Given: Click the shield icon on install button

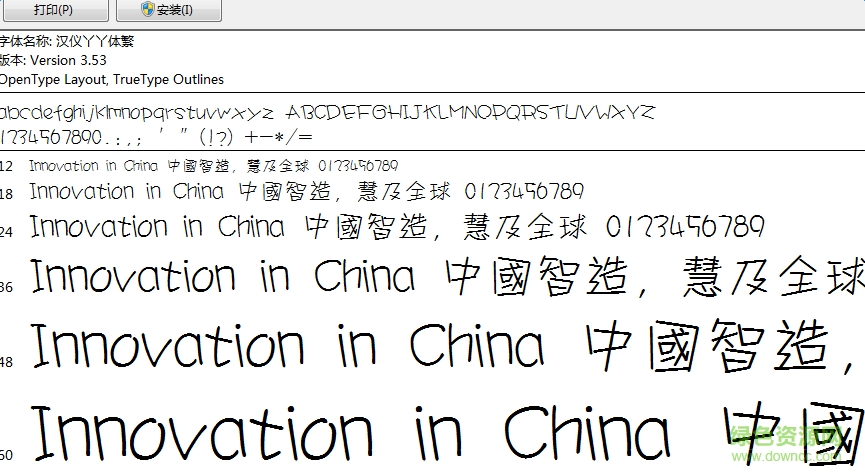Looking at the screenshot, I should [147, 9].
